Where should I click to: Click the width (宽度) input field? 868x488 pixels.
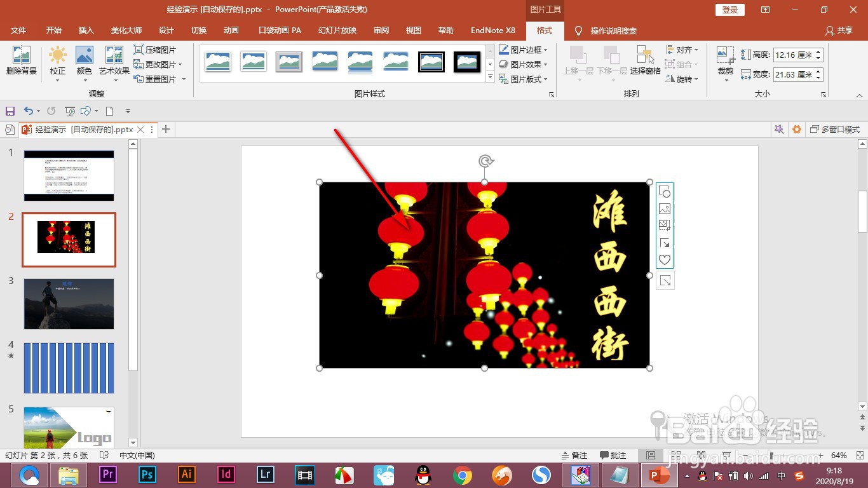click(794, 74)
